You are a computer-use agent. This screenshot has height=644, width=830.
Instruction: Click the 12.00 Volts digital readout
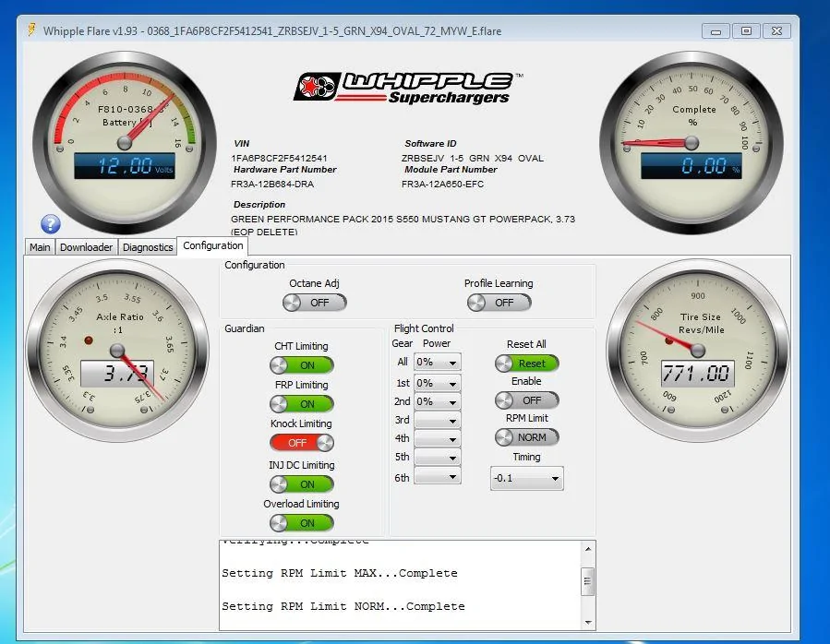coord(125,166)
